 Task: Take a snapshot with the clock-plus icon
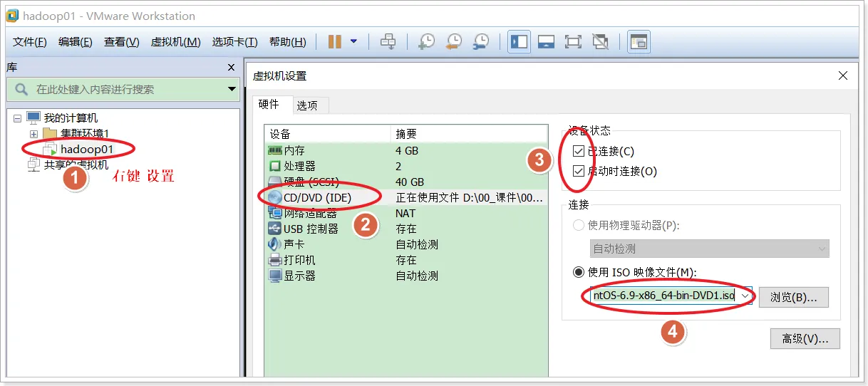[426, 42]
